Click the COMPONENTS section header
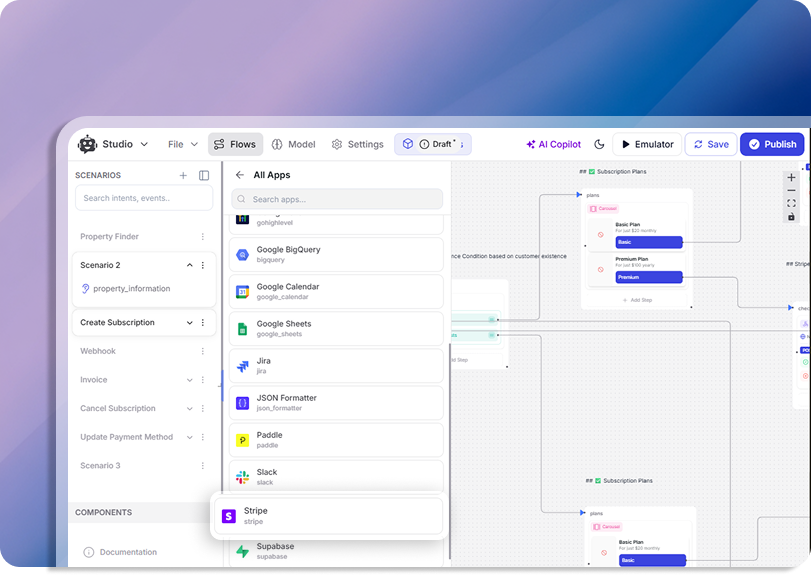 [x=103, y=512]
